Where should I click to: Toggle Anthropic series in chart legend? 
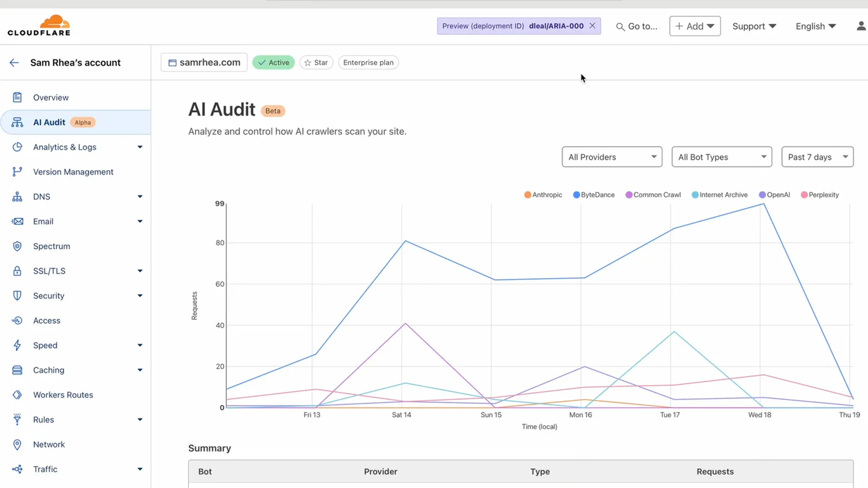(x=543, y=195)
